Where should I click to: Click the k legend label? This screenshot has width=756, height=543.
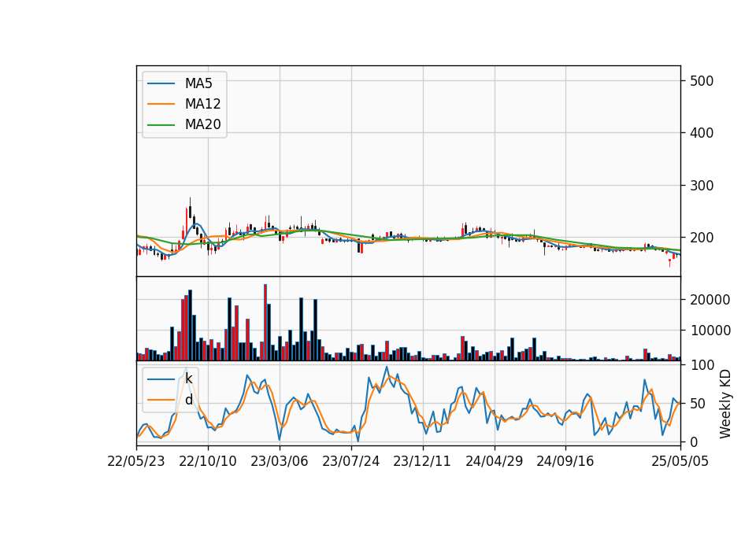188,379
